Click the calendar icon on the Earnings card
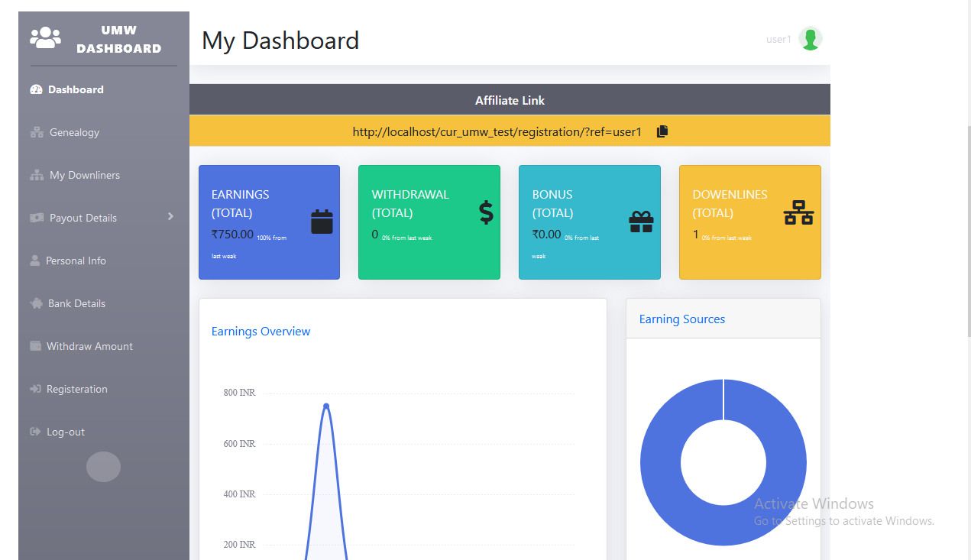The height and width of the screenshot is (560, 971). 322,221
